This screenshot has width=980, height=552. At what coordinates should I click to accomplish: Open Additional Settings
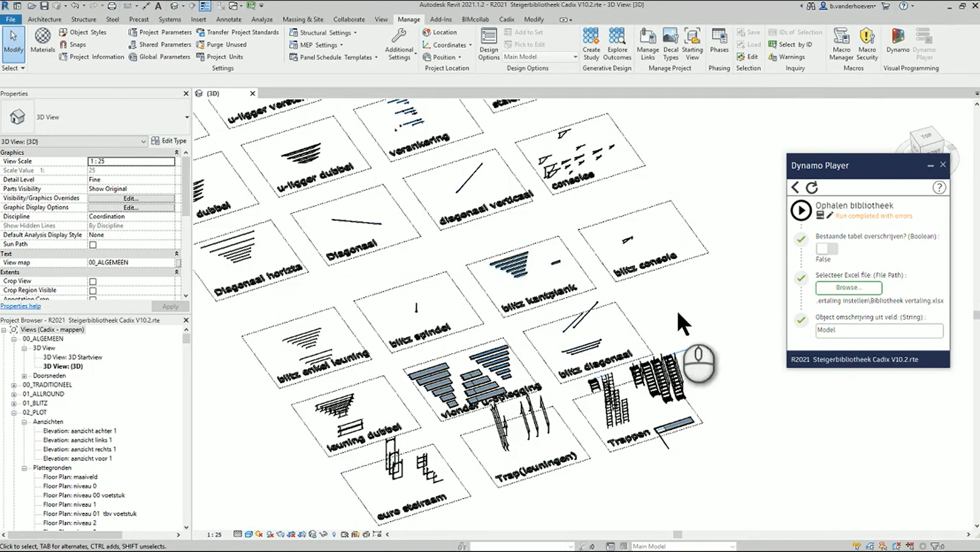[399, 44]
